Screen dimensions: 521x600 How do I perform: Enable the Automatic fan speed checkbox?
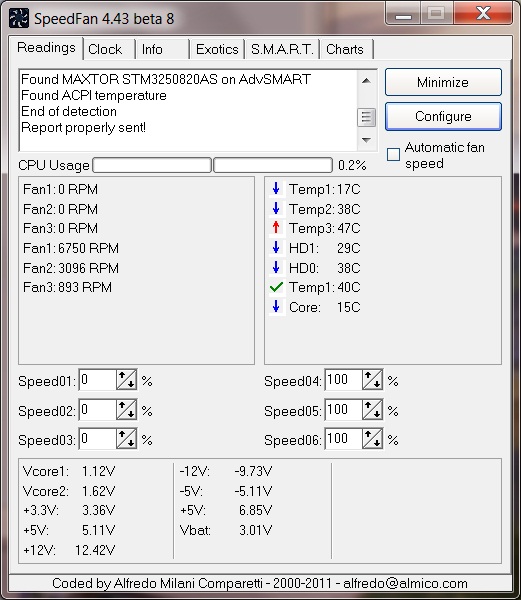(393, 155)
